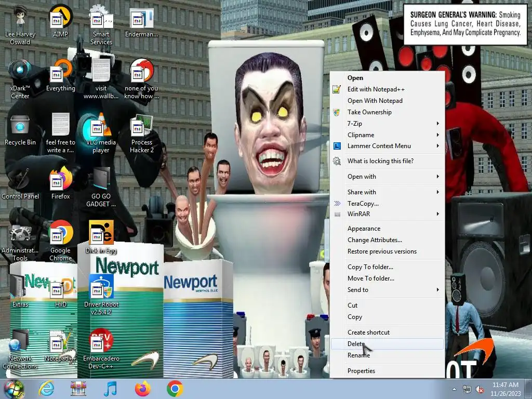The image size is (532, 399).
Task: Select Cut in the context menu
Action: click(x=387, y=305)
